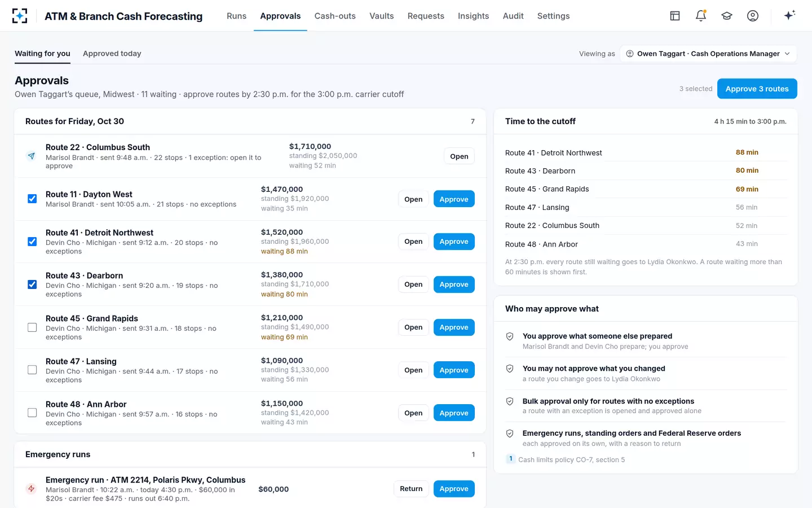Screen dimensions: 812x508
Task: Click the app logo icon
Action: point(20,16)
